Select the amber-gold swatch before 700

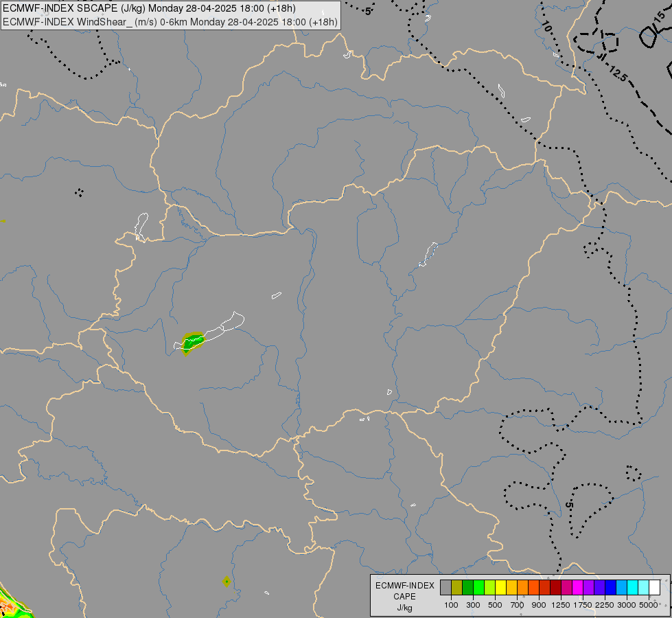click(x=511, y=587)
